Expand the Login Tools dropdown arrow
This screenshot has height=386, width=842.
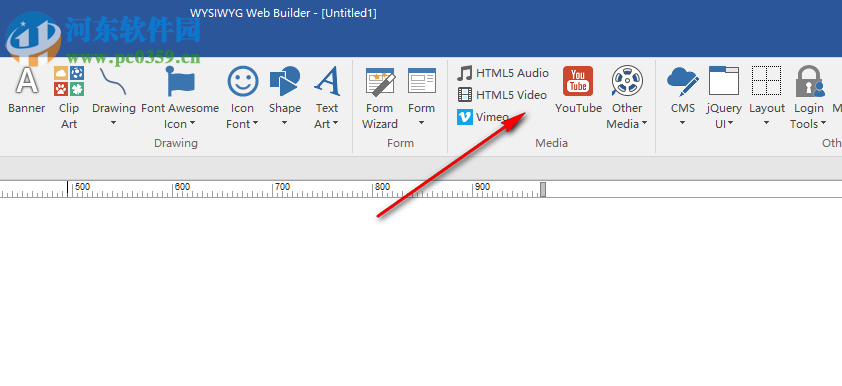pos(823,124)
